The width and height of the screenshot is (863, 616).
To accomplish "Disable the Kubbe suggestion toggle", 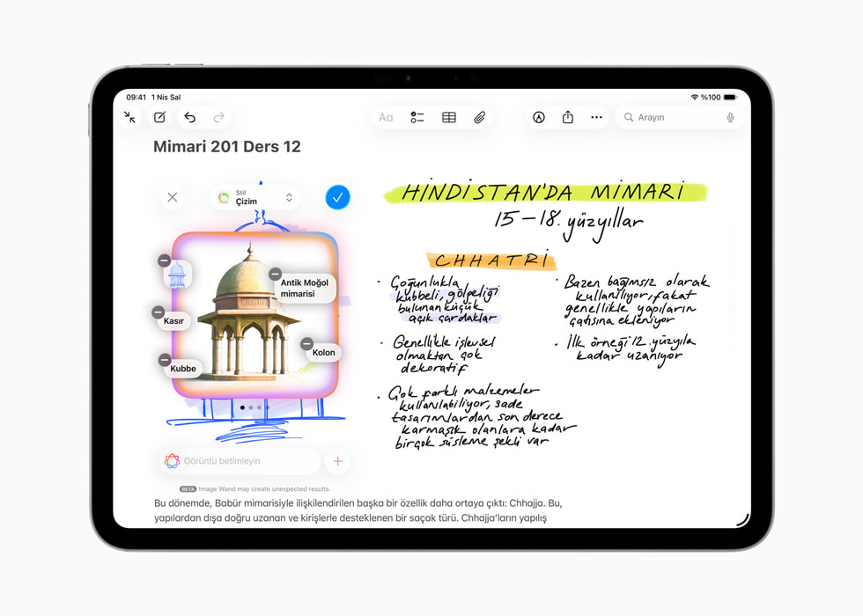I will click(x=164, y=359).
